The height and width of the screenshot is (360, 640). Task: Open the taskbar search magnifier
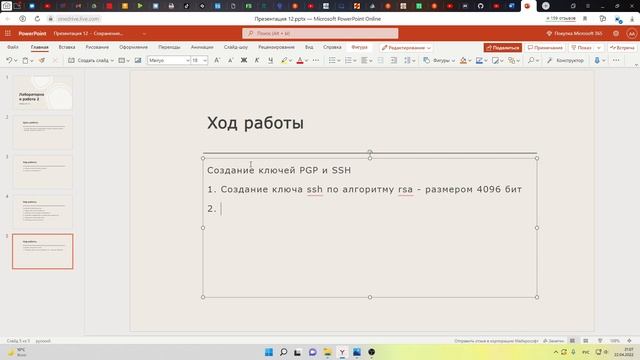click(283, 352)
